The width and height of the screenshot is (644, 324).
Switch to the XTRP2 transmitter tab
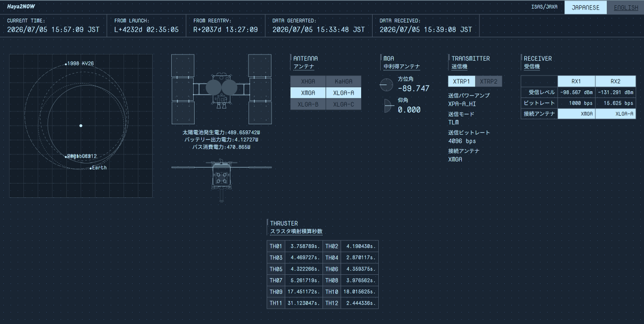click(x=488, y=81)
